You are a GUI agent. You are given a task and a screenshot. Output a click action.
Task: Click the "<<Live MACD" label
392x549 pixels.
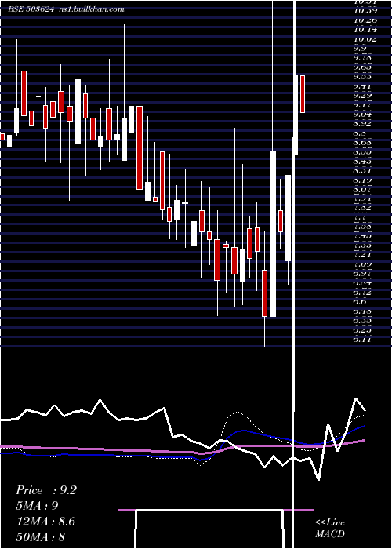pos(330,529)
